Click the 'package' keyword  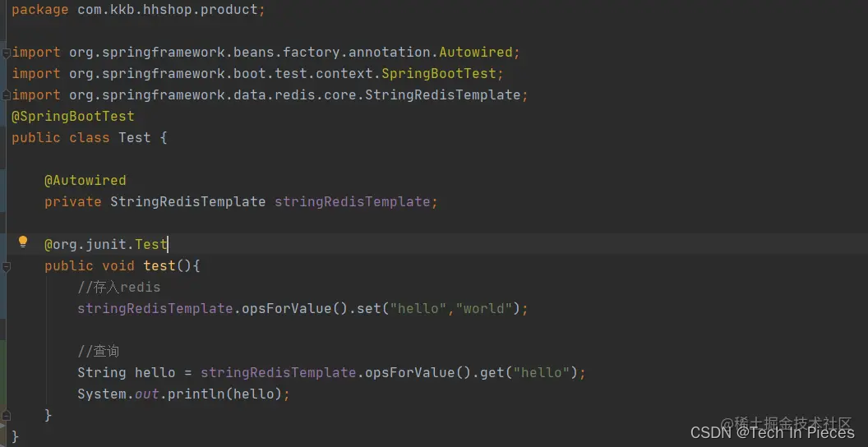click(x=40, y=10)
